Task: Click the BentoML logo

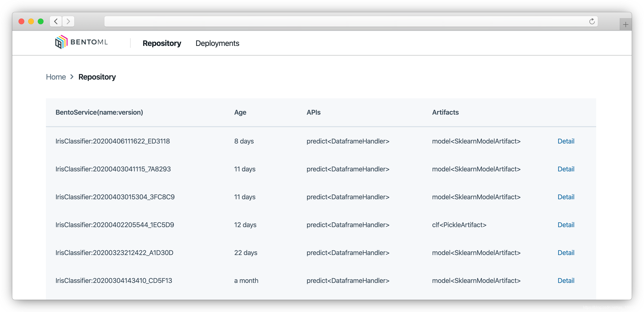Action: [81, 42]
